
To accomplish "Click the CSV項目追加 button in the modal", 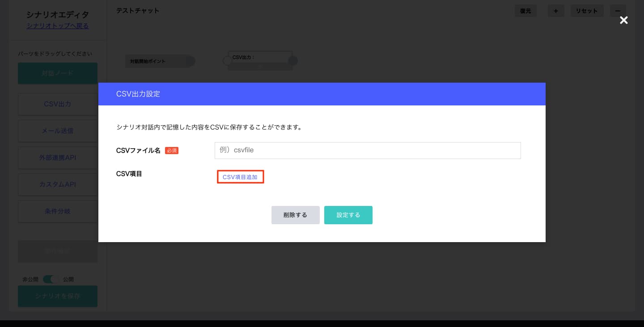I will pyautogui.click(x=240, y=177).
